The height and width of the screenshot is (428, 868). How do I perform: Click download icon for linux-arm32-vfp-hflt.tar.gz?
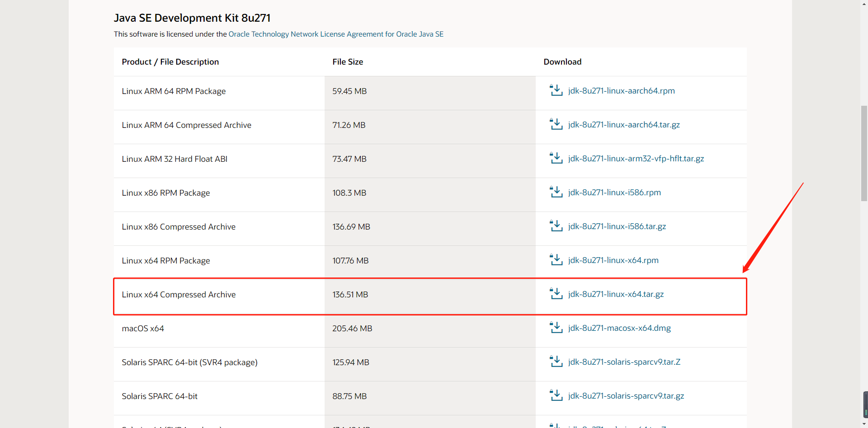(556, 158)
